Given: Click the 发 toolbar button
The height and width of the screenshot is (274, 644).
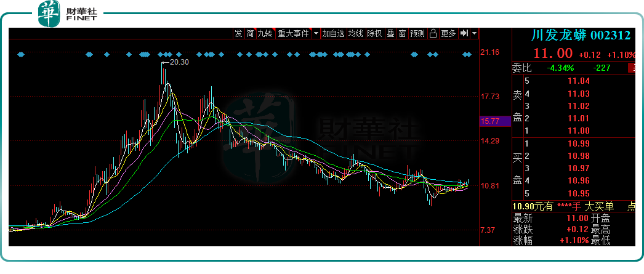Looking at the screenshot, I should [238, 33].
